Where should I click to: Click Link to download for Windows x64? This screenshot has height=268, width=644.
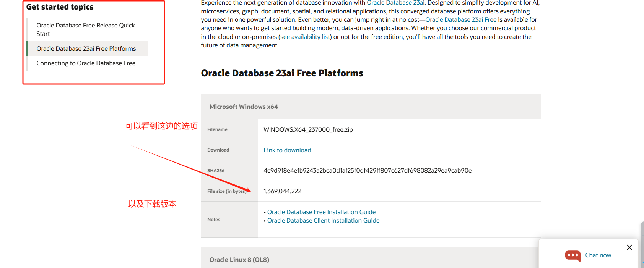tap(287, 150)
